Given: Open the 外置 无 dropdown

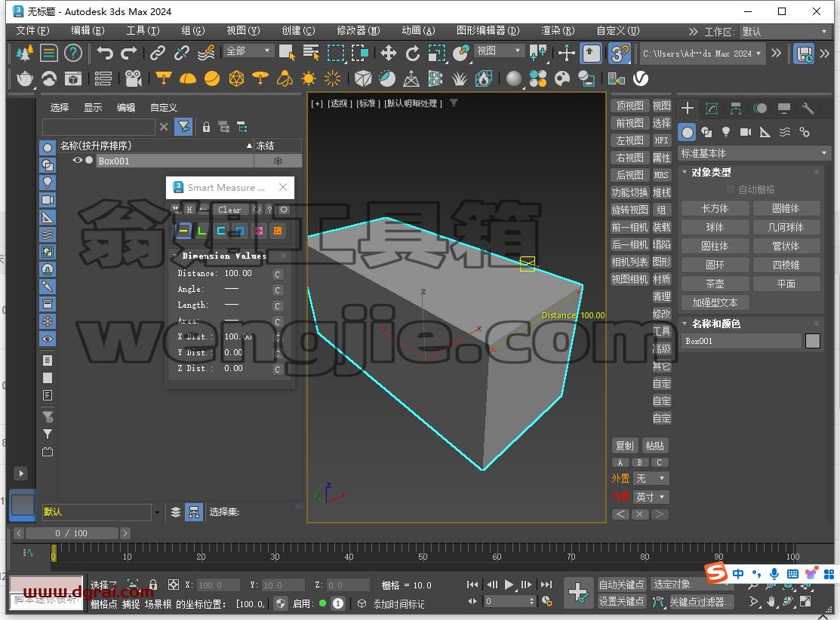Looking at the screenshot, I should (651, 478).
